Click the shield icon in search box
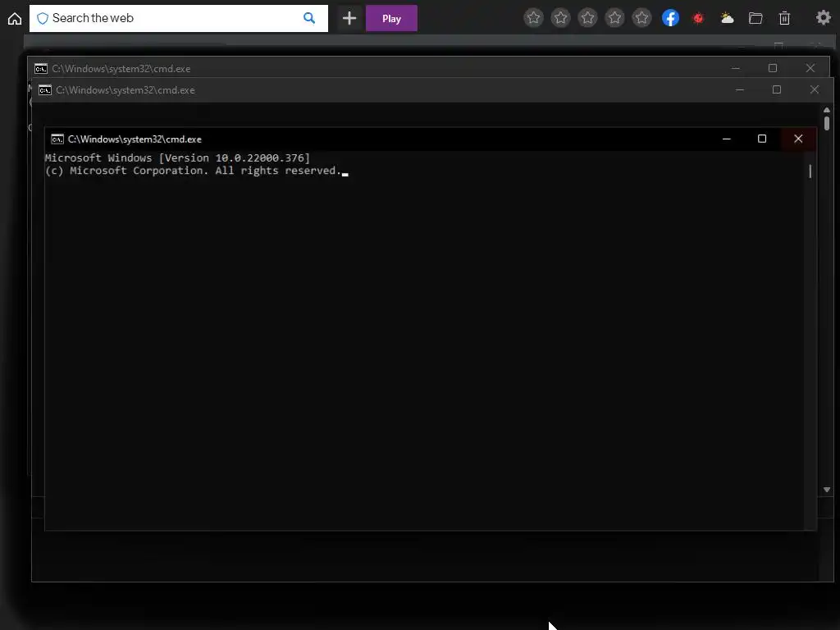The height and width of the screenshot is (630, 840). tap(43, 18)
